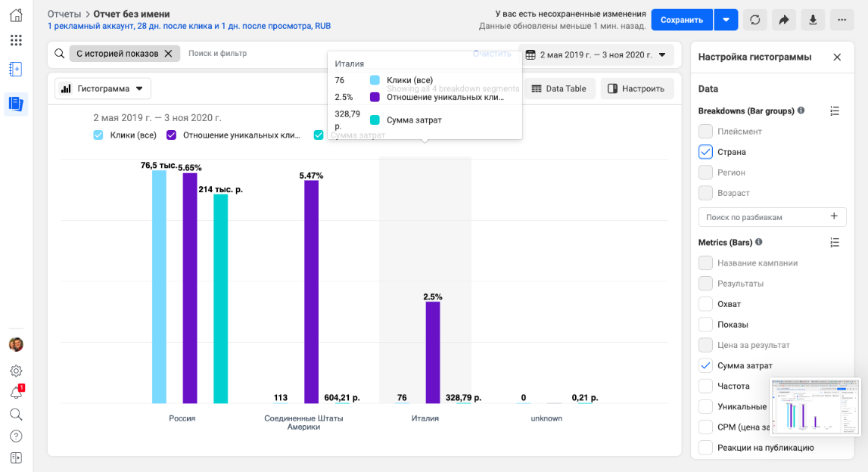Click the Россия purple ratio bar

click(x=190, y=288)
